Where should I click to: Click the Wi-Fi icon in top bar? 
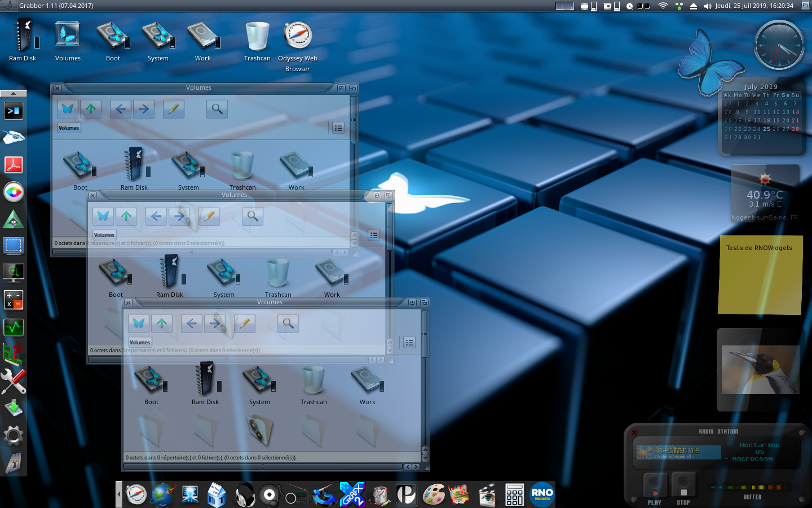[x=663, y=6]
